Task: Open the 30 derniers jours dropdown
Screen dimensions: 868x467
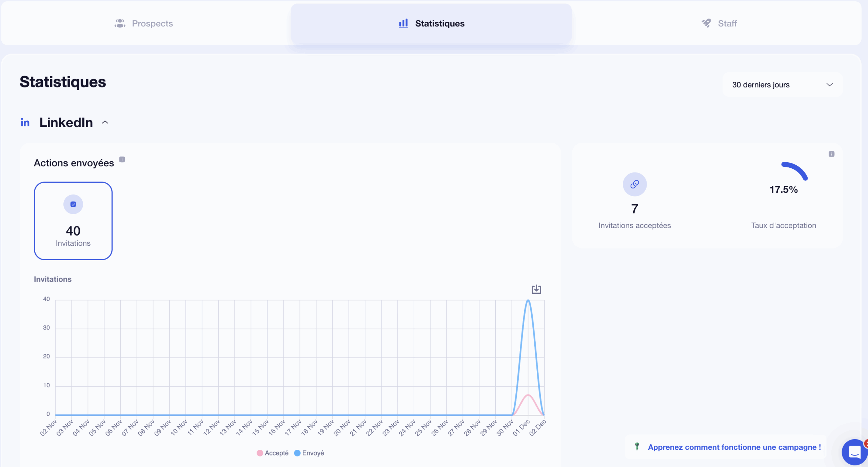Action: tap(781, 85)
